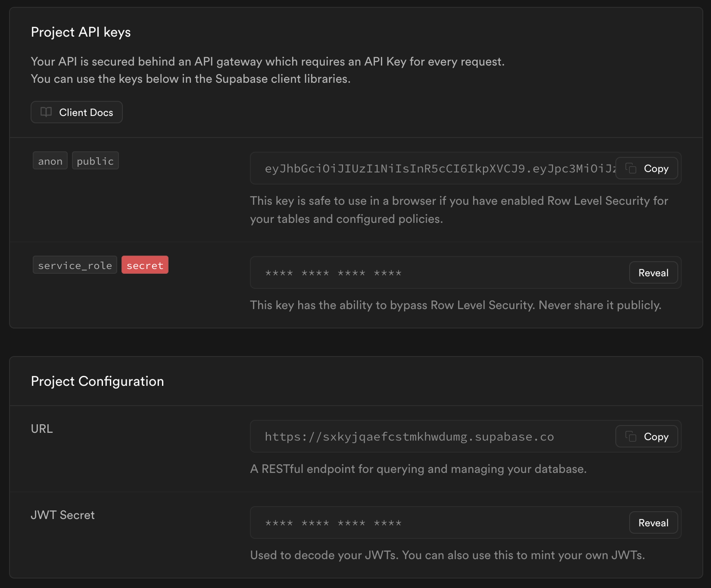
Task: Copy the anon public API key
Action: [x=647, y=168]
